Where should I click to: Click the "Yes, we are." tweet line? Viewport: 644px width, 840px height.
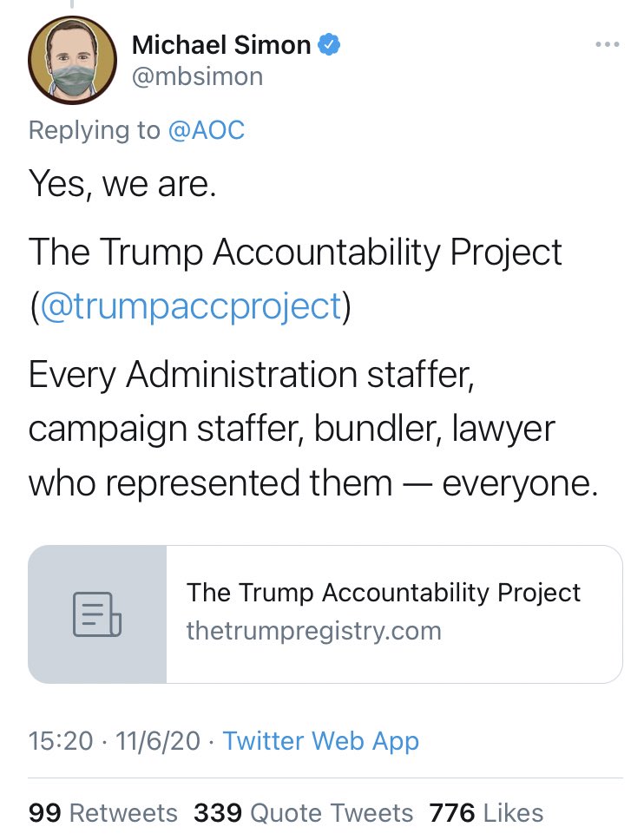122,184
